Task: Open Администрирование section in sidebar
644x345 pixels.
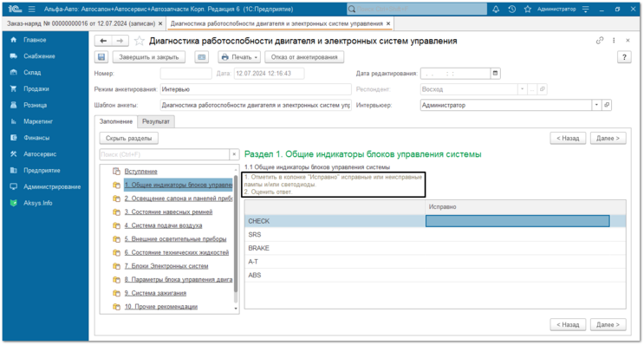Action: click(52, 187)
